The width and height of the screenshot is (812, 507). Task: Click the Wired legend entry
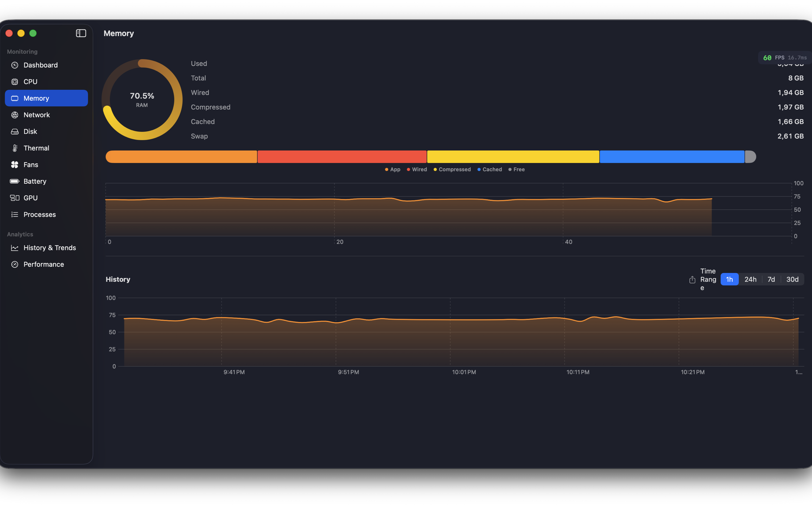(417, 169)
